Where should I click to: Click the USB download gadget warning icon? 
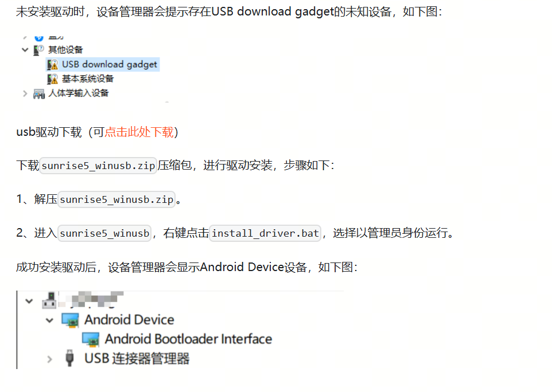click(52, 65)
